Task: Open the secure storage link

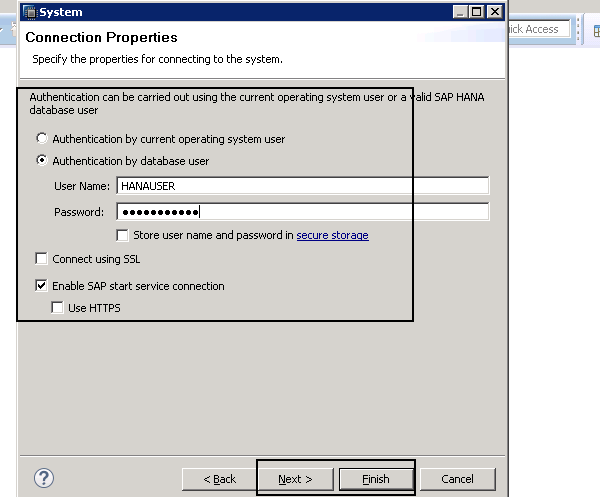Action: pos(332,235)
